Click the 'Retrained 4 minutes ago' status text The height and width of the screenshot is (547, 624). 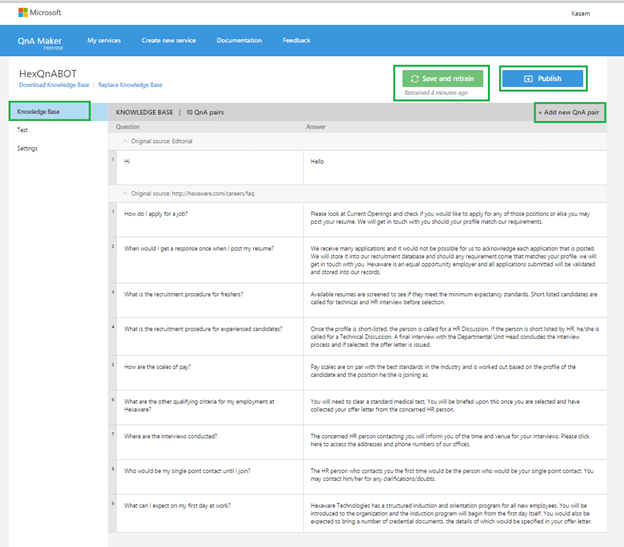[x=436, y=93]
